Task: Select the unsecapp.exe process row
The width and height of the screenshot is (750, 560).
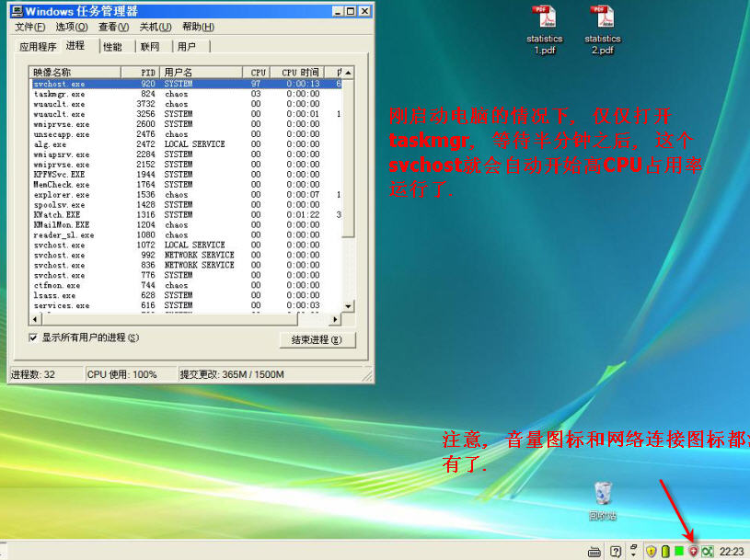Action: (186, 134)
